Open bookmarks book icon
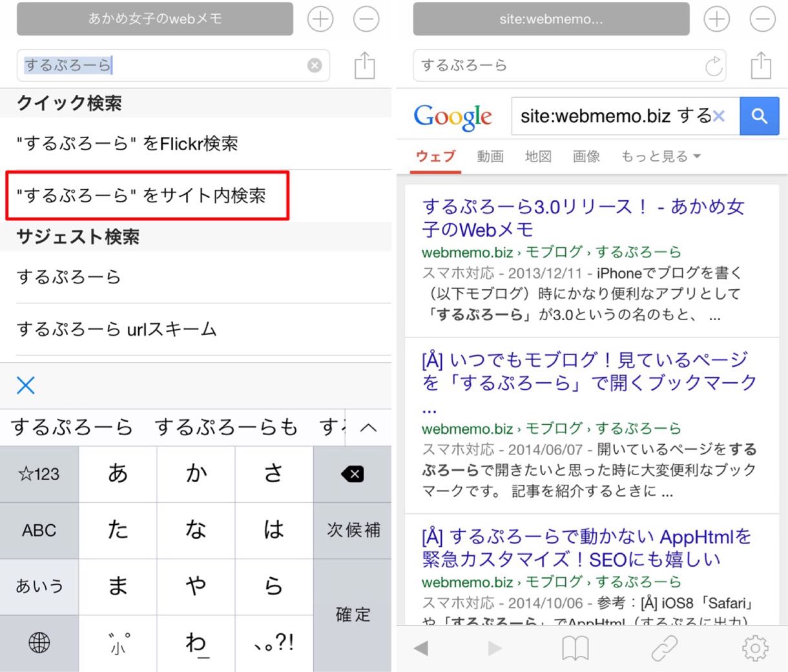 575,648
